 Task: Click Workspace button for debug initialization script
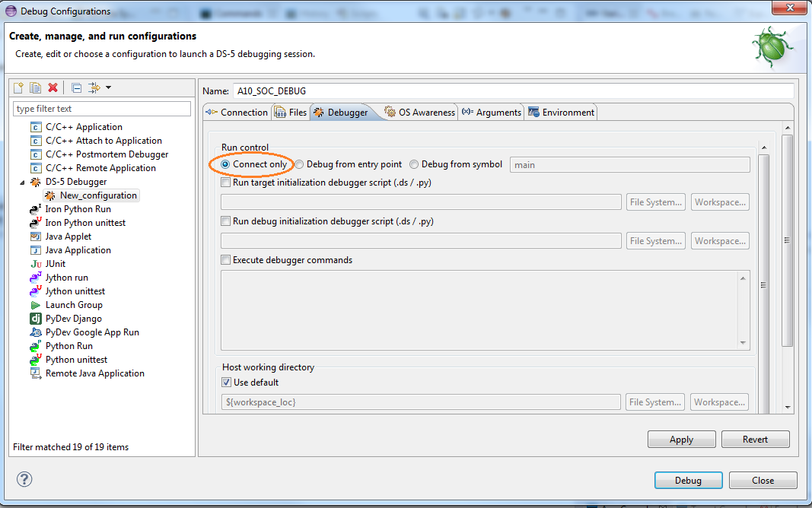point(720,241)
